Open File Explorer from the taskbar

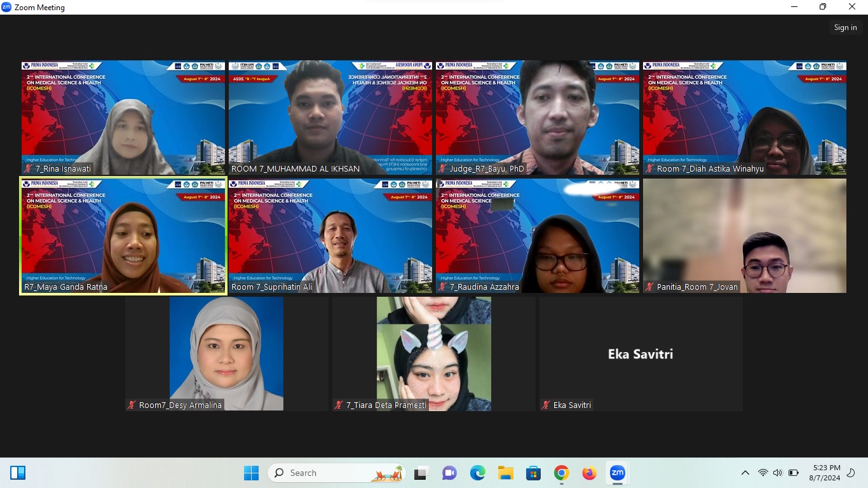pos(505,473)
